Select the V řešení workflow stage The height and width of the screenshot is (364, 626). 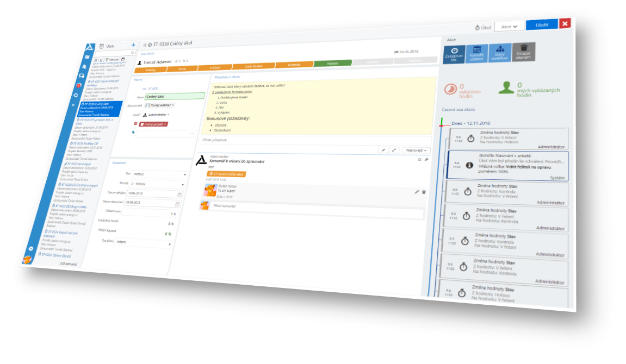pyautogui.click(x=215, y=67)
